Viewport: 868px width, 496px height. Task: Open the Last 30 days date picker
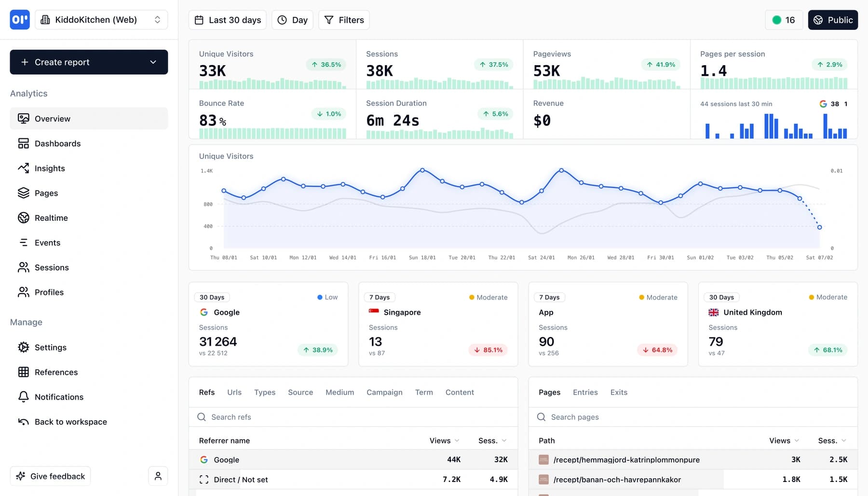coord(227,20)
